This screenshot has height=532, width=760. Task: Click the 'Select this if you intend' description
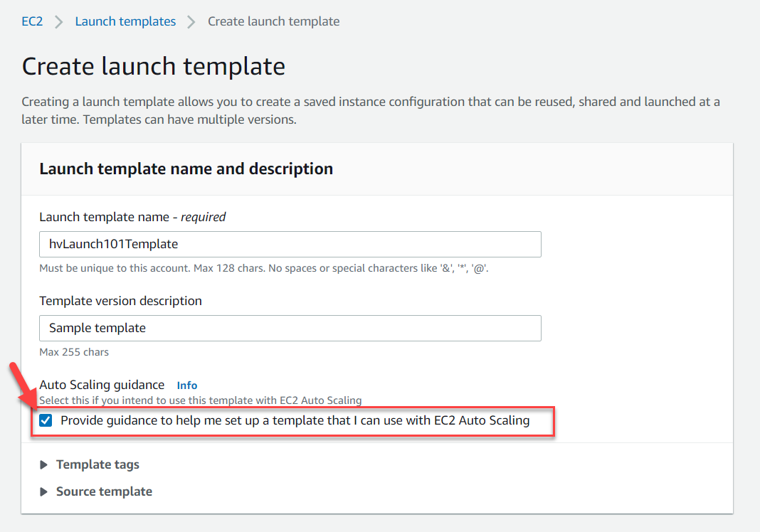pyautogui.click(x=200, y=400)
